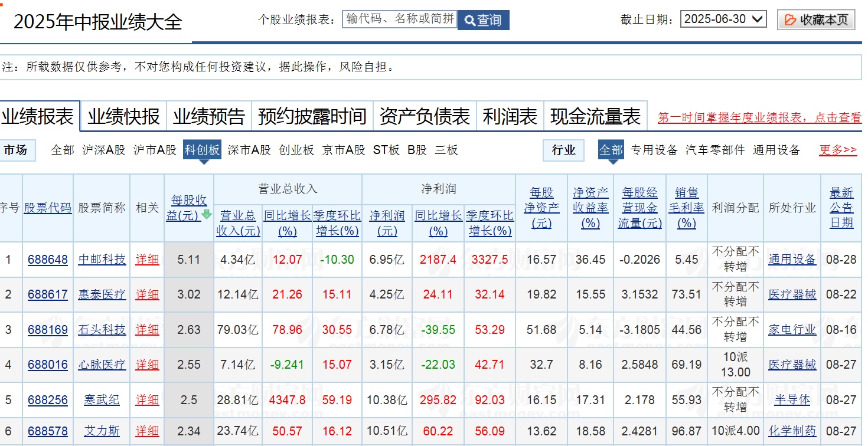Open stock code 688617 link
The width and height of the screenshot is (868, 446).
click(x=48, y=294)
